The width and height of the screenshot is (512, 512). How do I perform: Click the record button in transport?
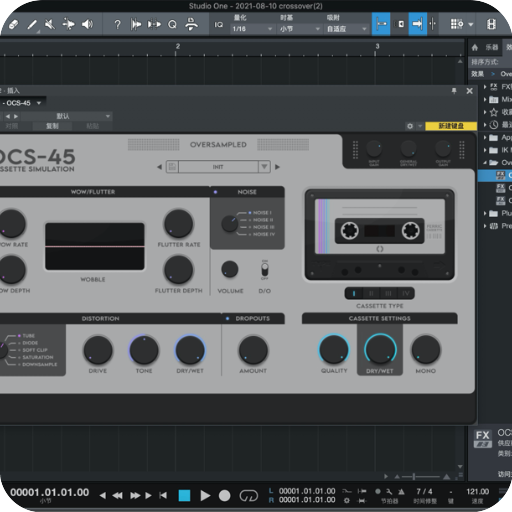224,496
